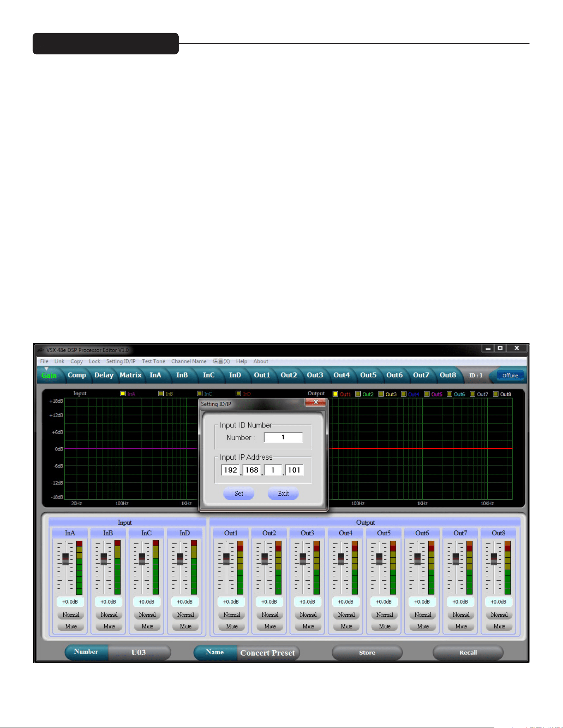Open the InA channel tab
Screen dimensions: 563x728
click(x=156, y=375)
